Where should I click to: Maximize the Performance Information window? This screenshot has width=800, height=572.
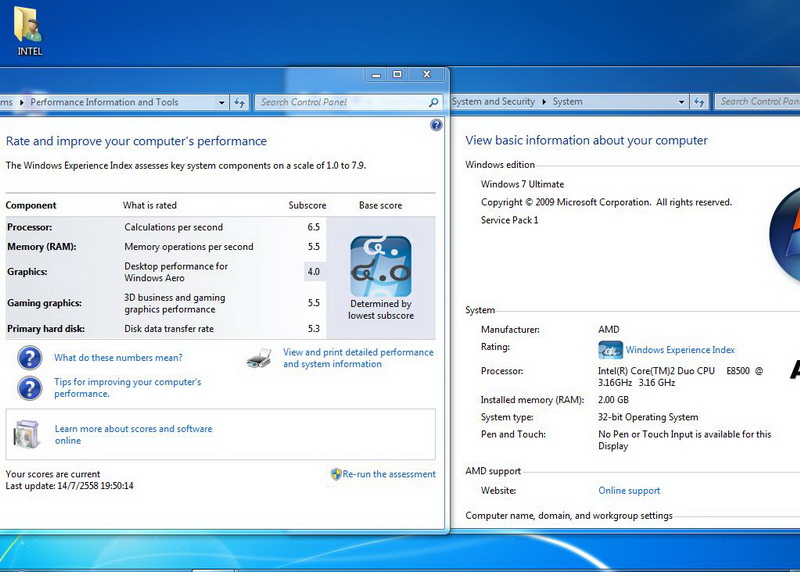397,75
